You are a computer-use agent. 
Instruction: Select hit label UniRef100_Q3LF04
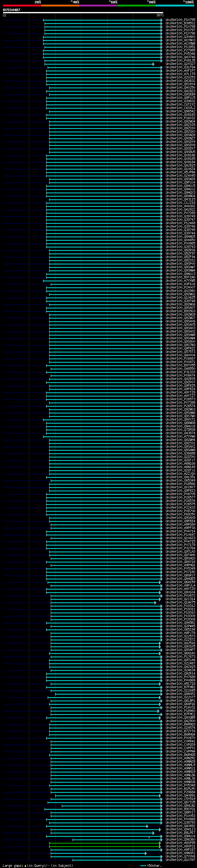point(180,67)
